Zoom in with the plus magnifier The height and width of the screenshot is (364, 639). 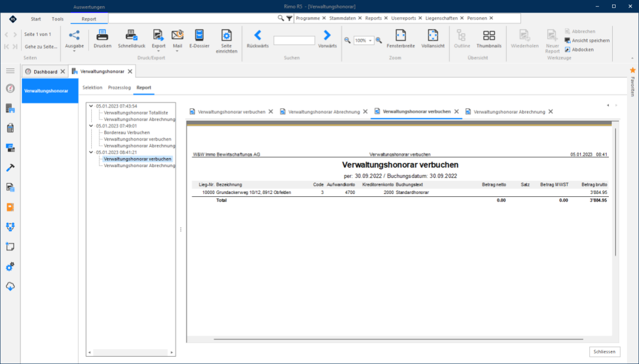379,40
